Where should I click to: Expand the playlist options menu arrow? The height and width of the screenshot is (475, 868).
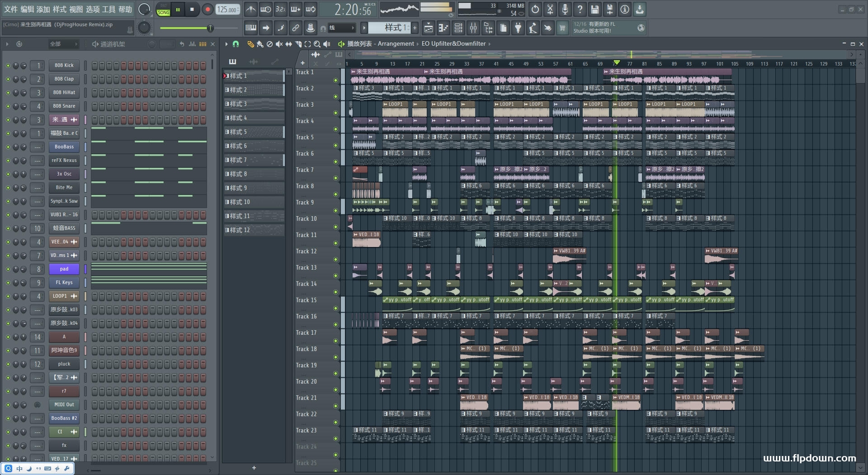click(x=226, y=44)
